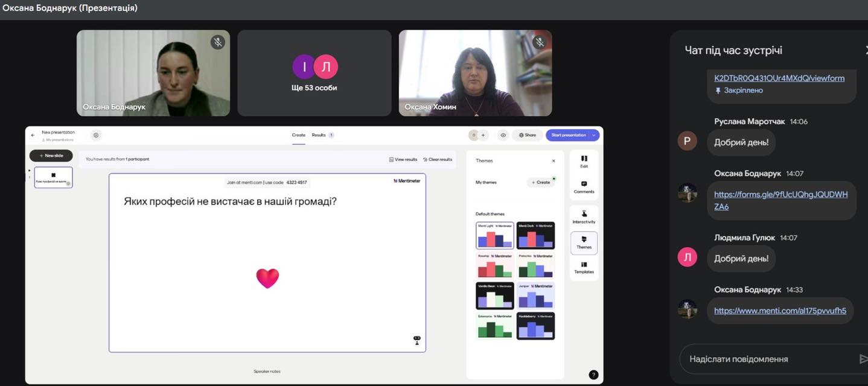Open the Comments panel icon
Screen dimensions: 868x386
pos(584,186)
